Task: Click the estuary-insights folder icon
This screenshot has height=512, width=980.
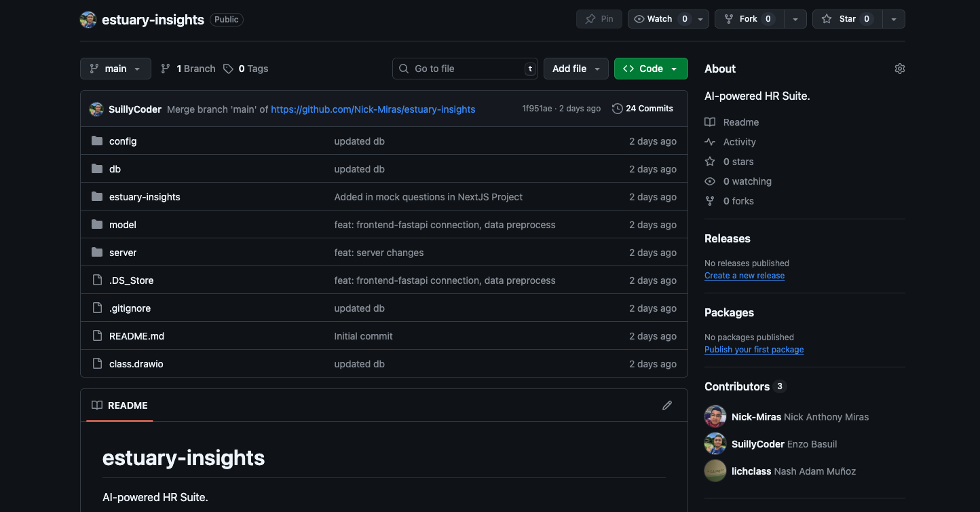Action: click(97, 197)
